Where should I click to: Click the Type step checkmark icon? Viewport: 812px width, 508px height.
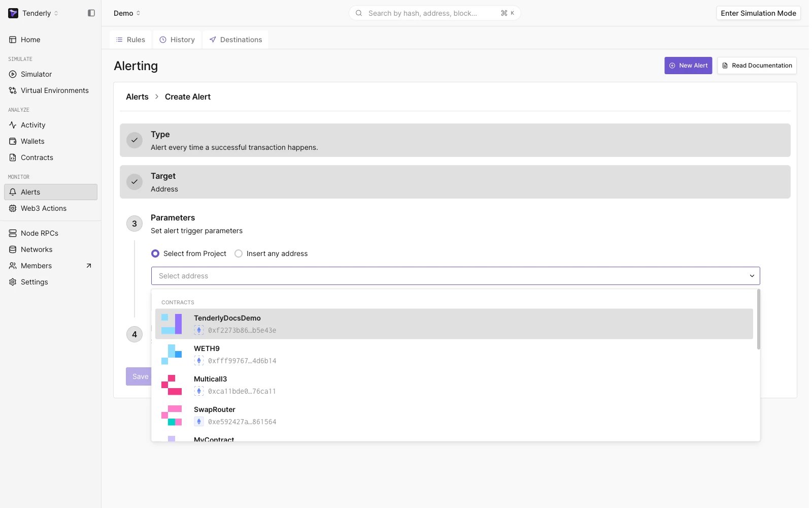(134, 140)
